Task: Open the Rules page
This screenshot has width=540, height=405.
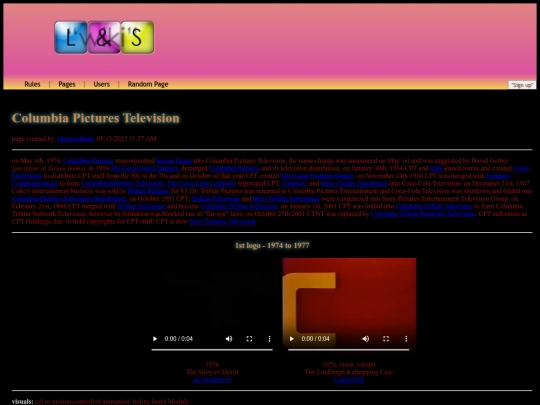Action: (32, 84)
